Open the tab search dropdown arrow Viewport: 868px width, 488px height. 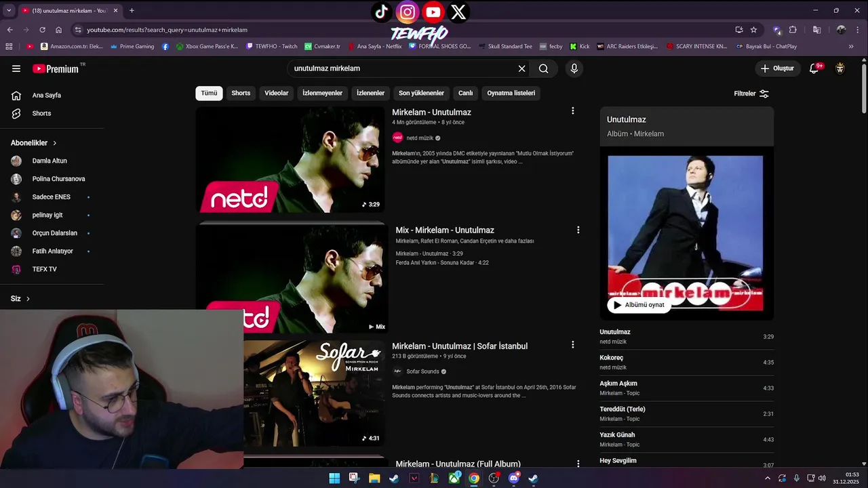(x=9, y=10)
